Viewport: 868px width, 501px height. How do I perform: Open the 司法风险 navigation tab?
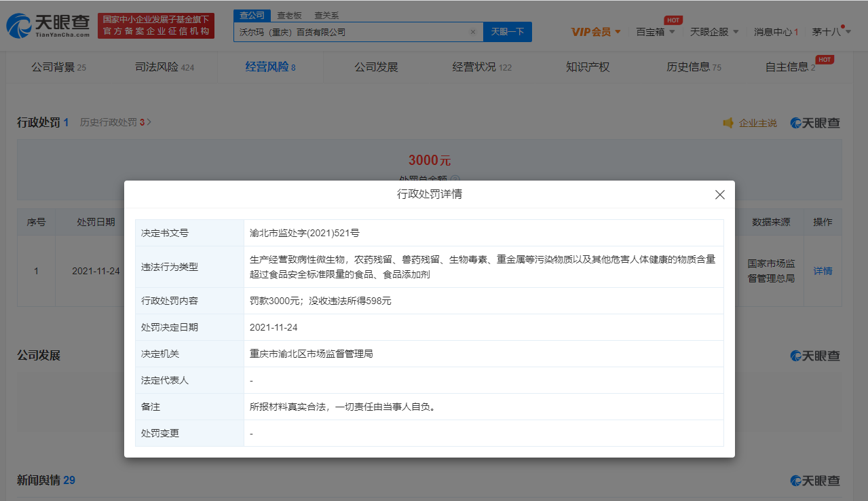tap(164, 67)
